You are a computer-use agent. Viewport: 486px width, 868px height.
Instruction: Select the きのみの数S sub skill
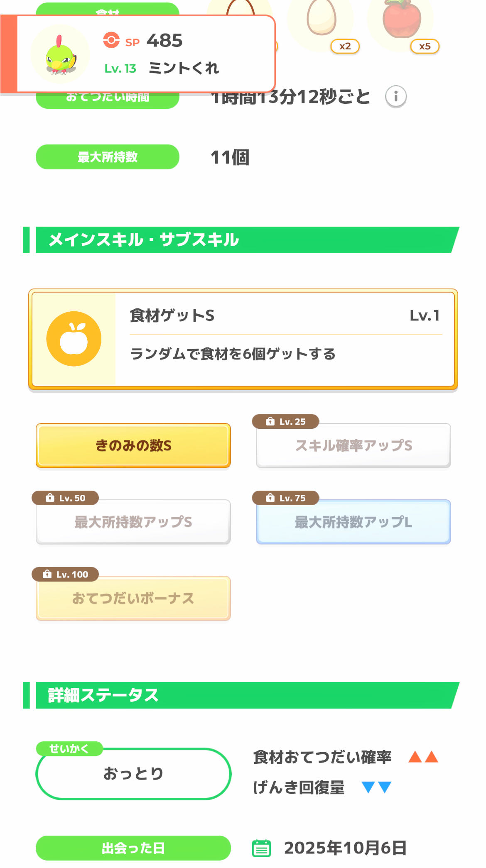[133, 445]
